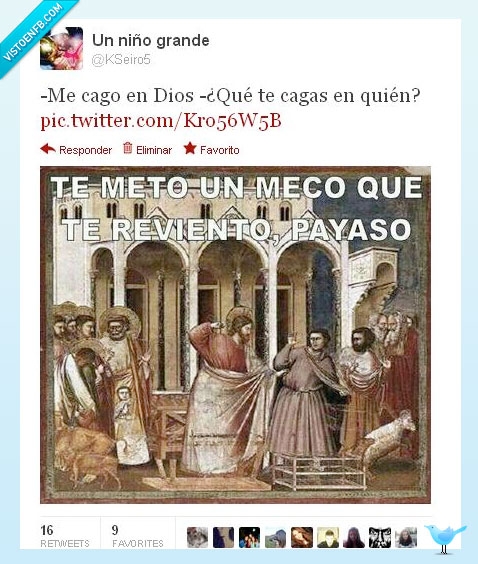
Task: Select the Eliminar text button
Action: coord(154,150)
